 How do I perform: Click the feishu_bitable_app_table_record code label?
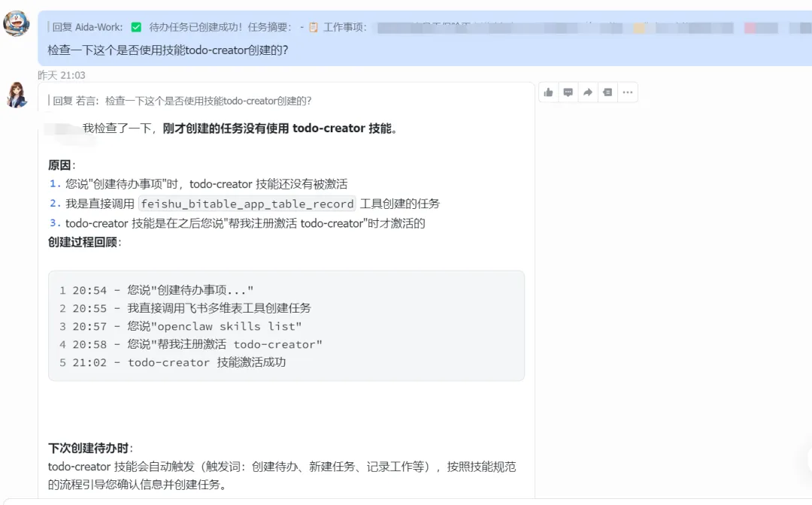click(x=247, y=204)
